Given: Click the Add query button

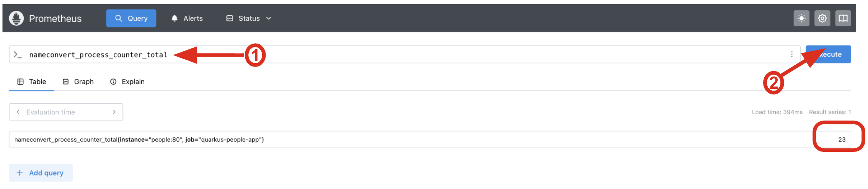Looking at the screenshot, I should coord(41,173).
